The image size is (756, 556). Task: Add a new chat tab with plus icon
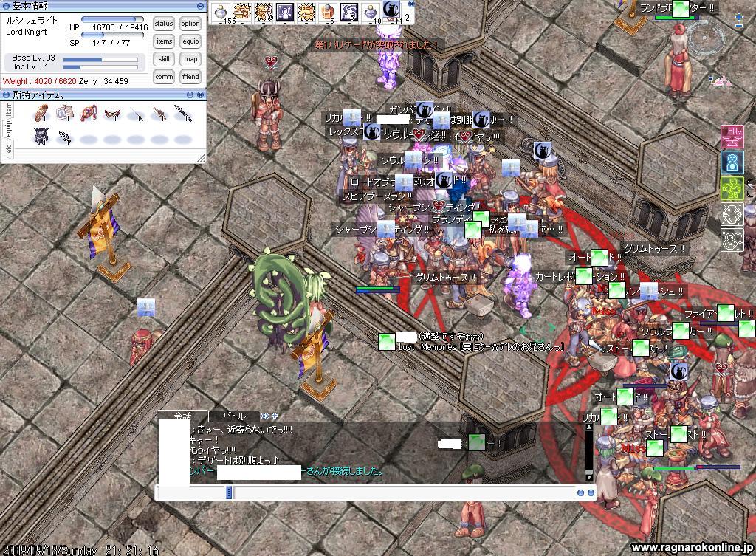click(x=275, y=416)
